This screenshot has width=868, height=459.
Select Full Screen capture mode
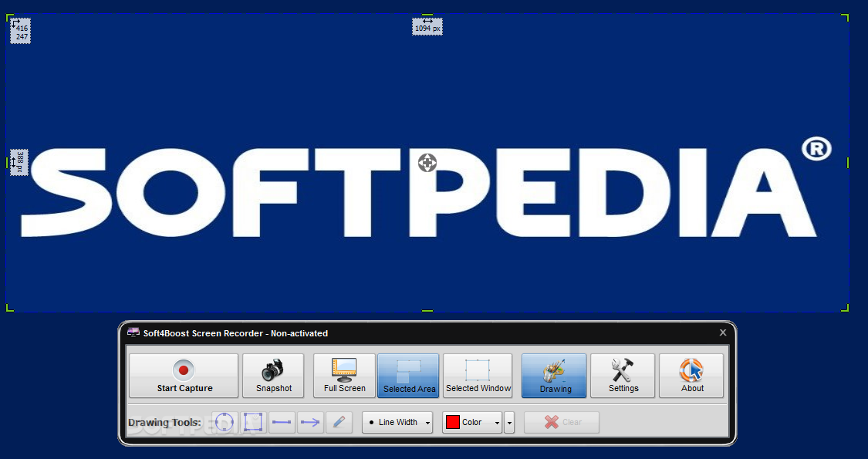(344, 376)
